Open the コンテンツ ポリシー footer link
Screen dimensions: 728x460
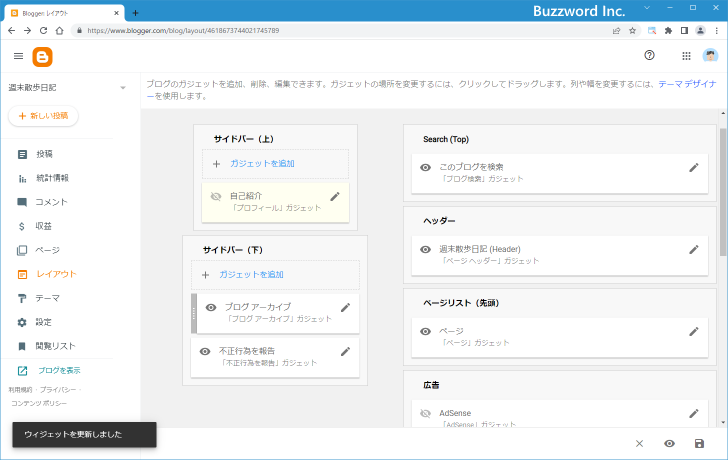[x=39, y=403]
